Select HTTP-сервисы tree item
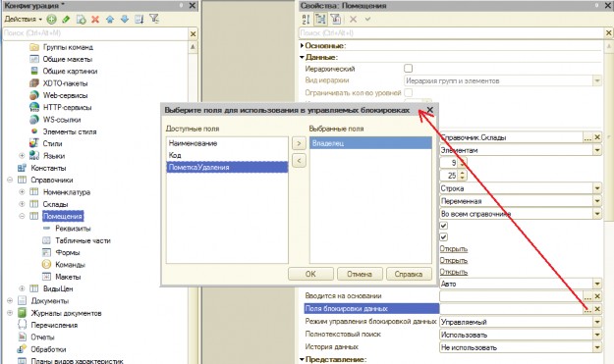The width and height of the screenshot is (614, 364). [67, 108]
